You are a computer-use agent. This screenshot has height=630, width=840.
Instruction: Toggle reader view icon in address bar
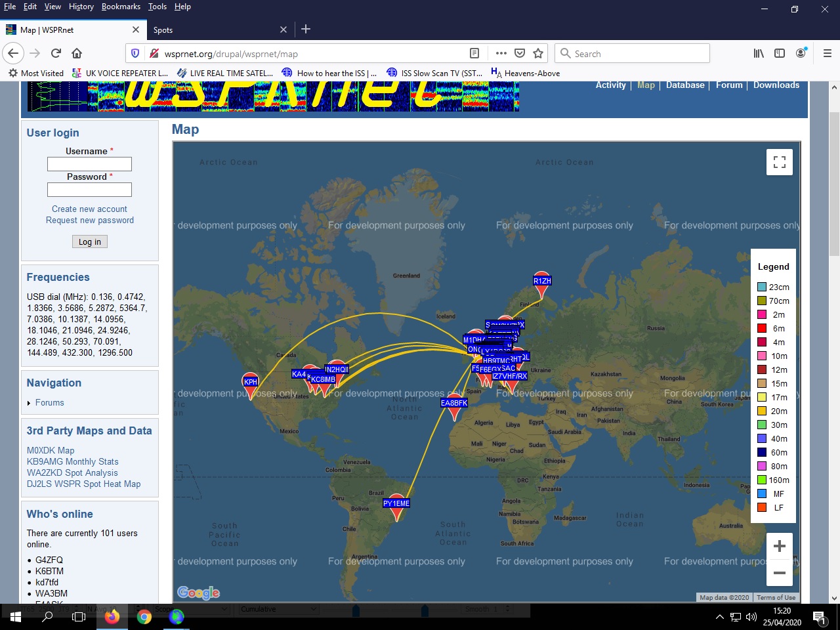(x=474, y=53)
